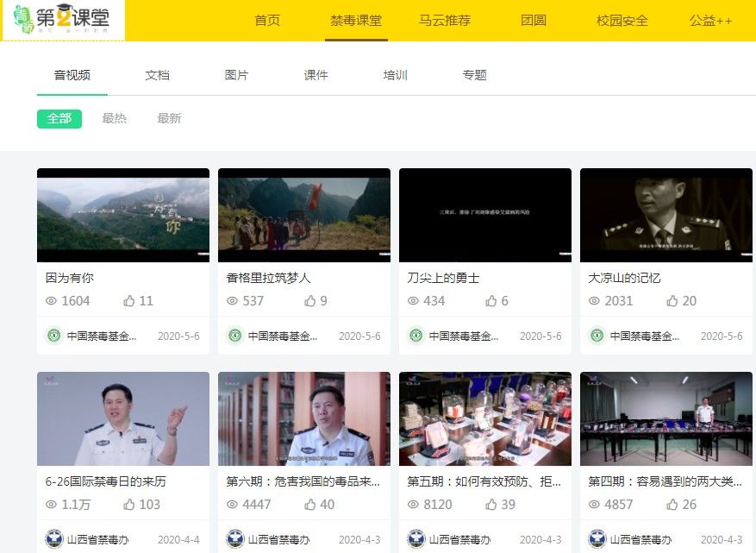This screenshot has width=756, height=553.
Task: Navigate to 首页
Action: point(266,21)
